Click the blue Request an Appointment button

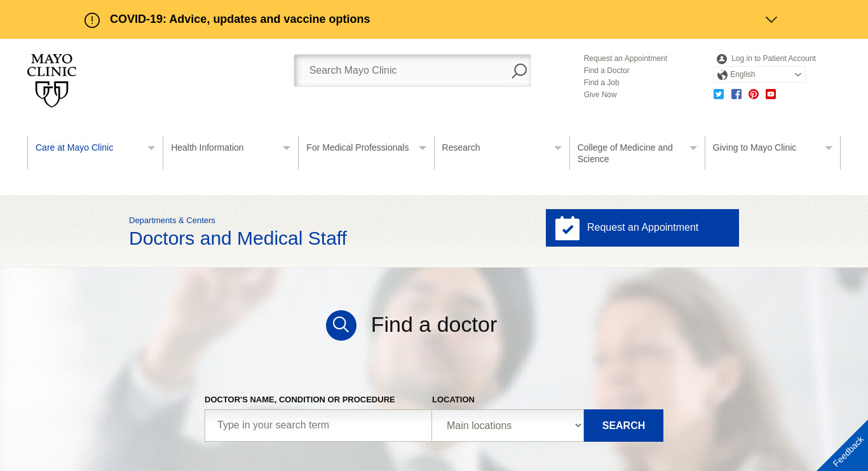click(x=642, y=228)
